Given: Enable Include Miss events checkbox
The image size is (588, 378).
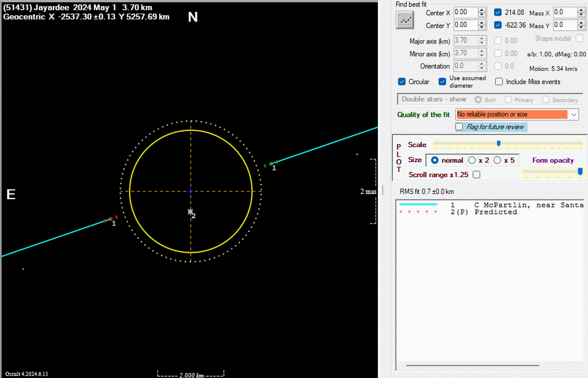Looking at the screenshot, I should coord(499,82).
